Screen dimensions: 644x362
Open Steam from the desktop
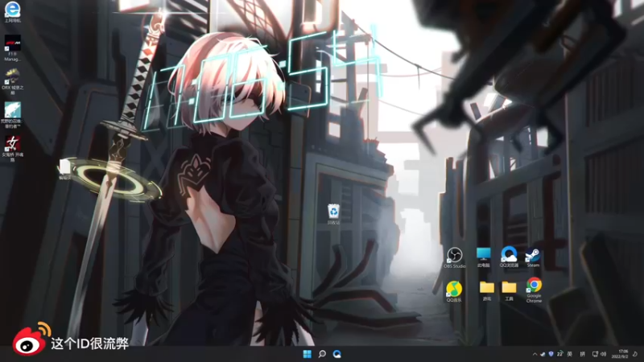533,257
